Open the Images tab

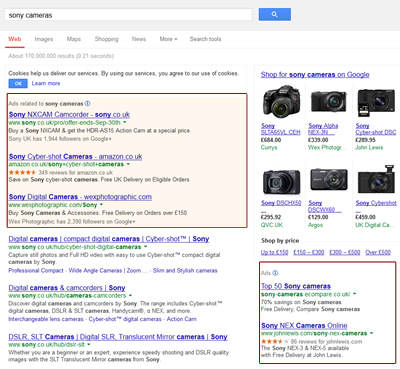point(44,39)
